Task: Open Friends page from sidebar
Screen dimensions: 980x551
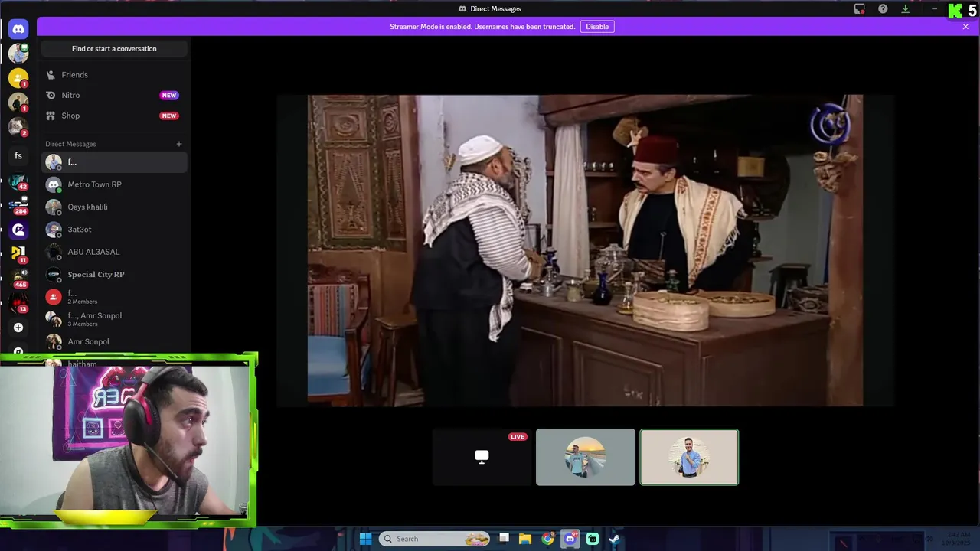Action: [114, 75]
